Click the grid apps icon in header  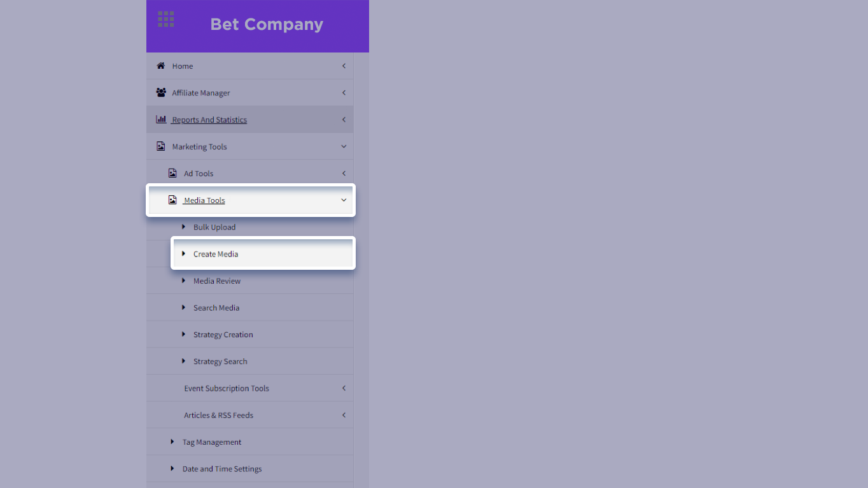[166, 19]
